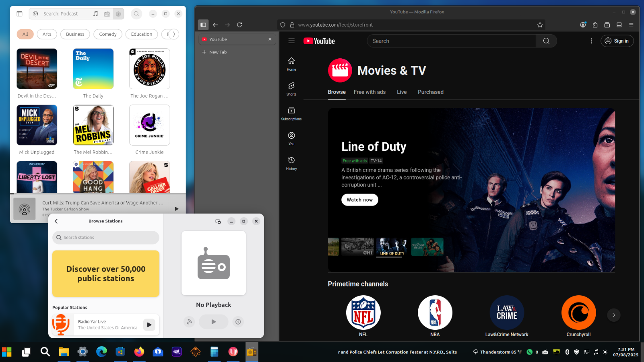Open Subscriptions in YouTube sidebar
Image resolution: width=644 pixels, height=362 pixels.
pos(291,113)
